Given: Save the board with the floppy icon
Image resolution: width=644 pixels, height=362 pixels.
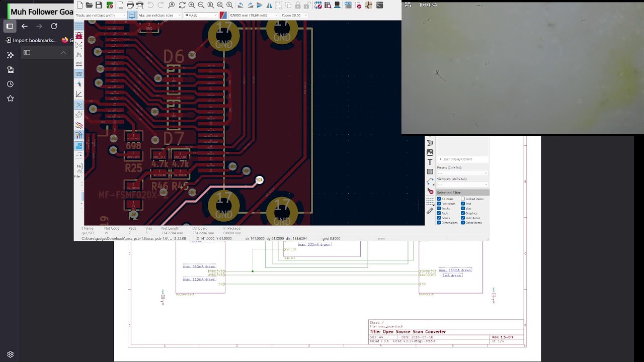Looking at the screenshot, I should [99, 5].
